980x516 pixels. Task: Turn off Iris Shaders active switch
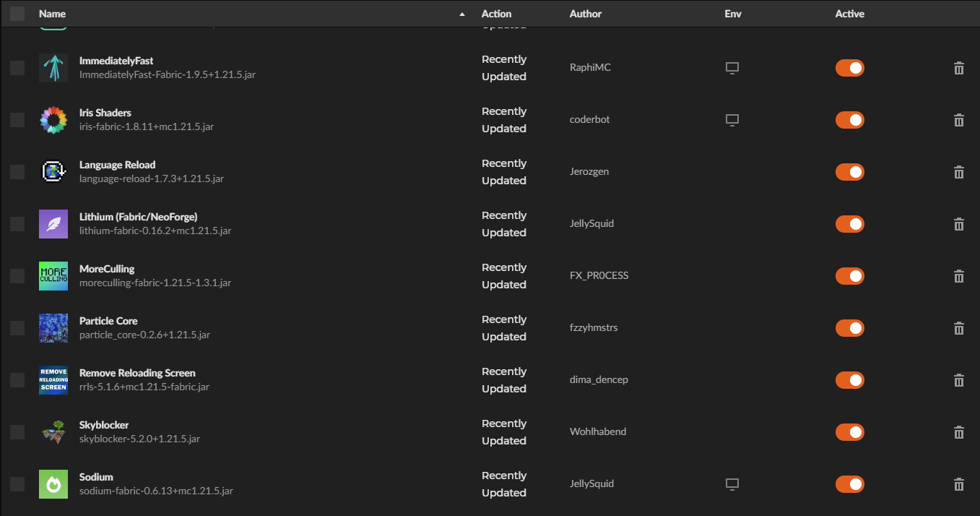(x=850, y=120)
